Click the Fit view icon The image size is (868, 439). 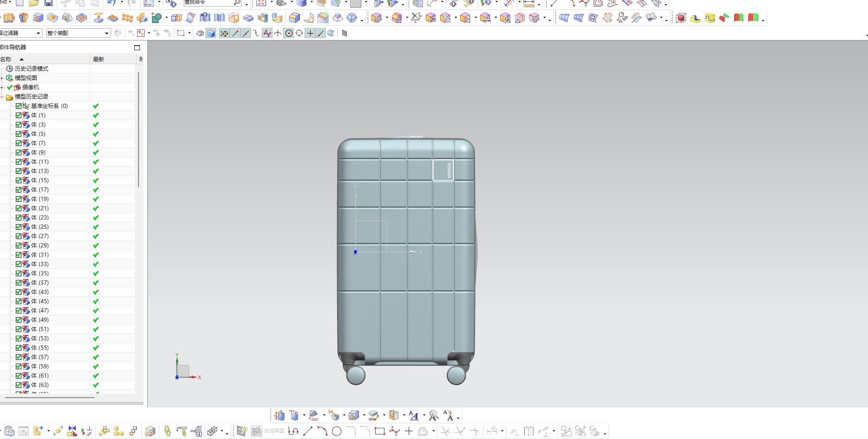[x=261, y=3]
